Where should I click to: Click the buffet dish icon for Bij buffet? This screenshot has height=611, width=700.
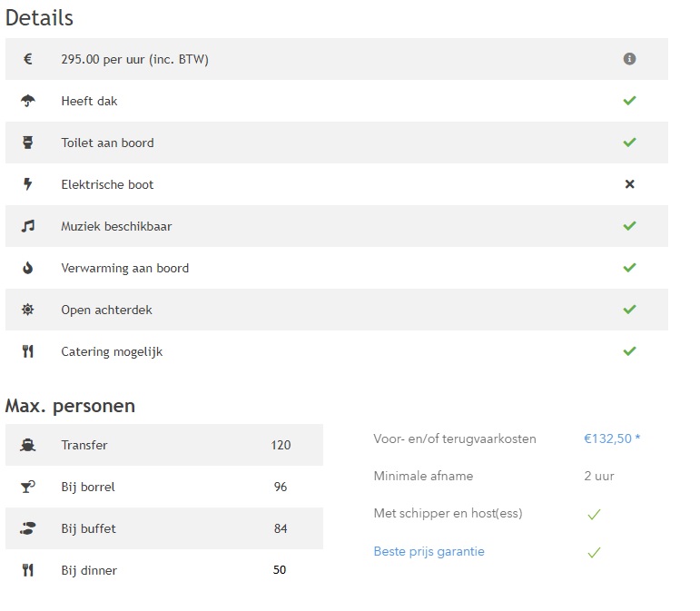27,528
